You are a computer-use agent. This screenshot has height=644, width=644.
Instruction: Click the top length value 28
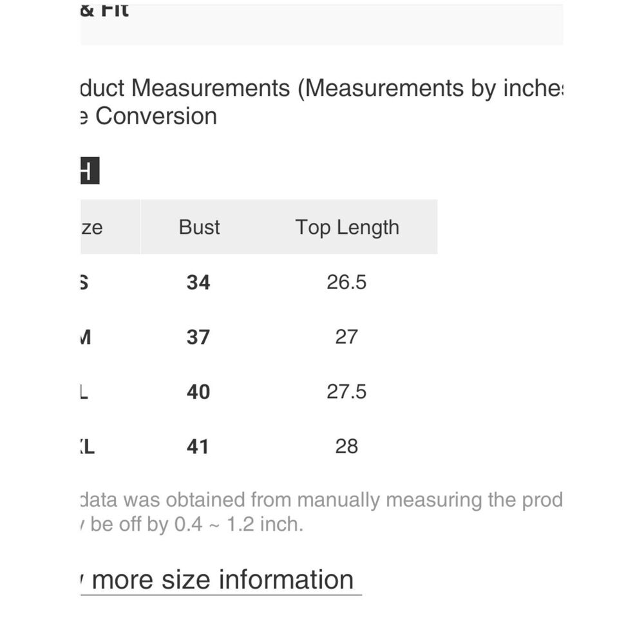(x=346, y=446)
